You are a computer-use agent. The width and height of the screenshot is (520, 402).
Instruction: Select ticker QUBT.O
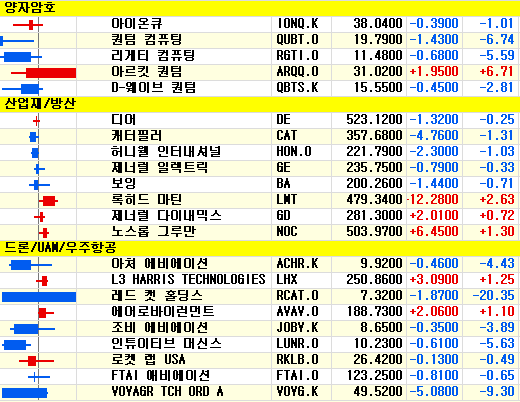click(297, 40)
